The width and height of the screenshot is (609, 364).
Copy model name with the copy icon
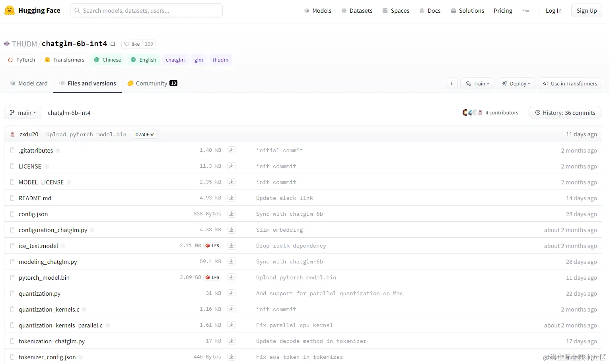(x=113, y=43)
